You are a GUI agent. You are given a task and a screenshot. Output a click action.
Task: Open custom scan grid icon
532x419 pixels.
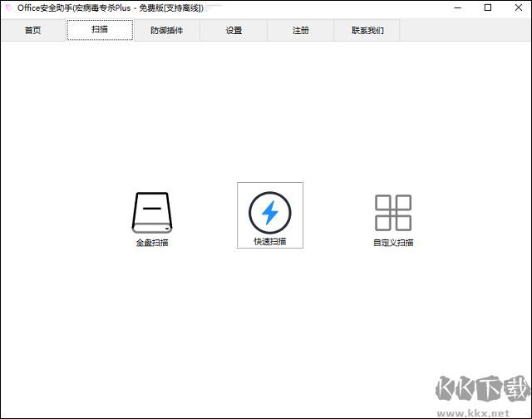tap(393, 213)
